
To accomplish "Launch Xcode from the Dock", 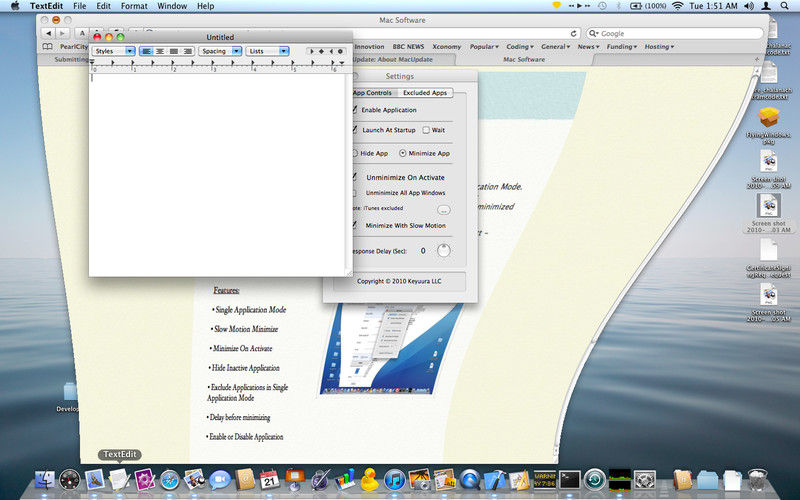I will point(494,480).
